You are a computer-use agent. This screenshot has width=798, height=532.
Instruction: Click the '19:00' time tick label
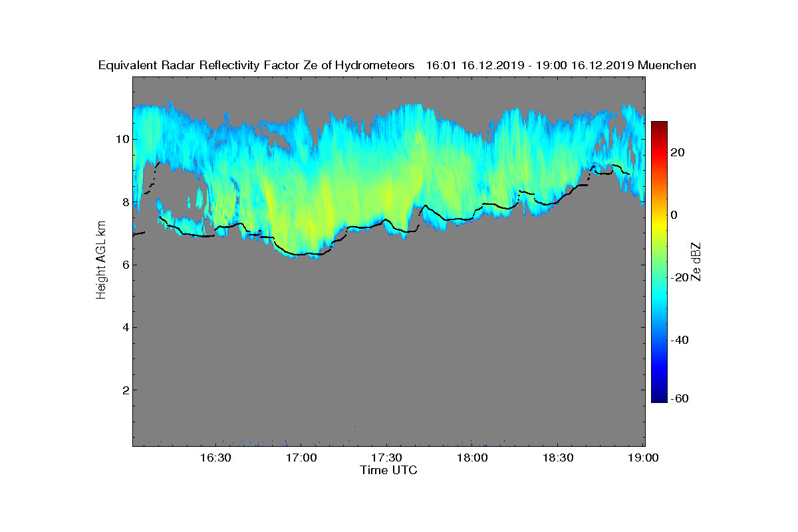[644, 458]
